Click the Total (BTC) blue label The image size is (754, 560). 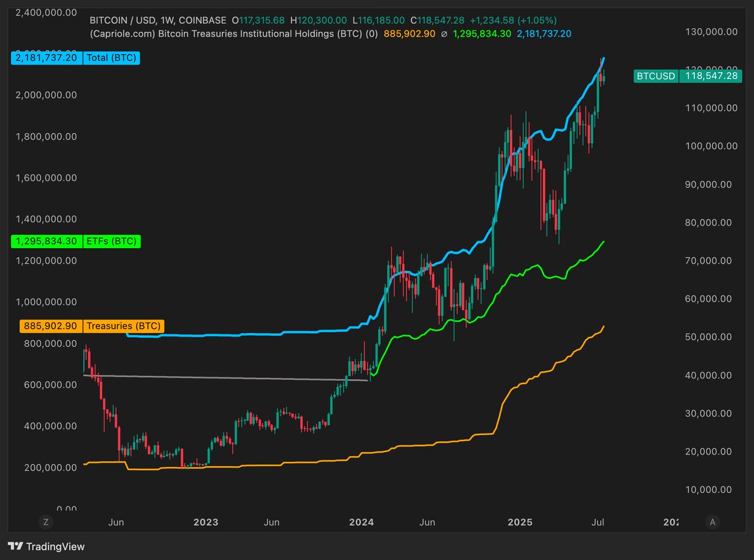click(111, 58)
